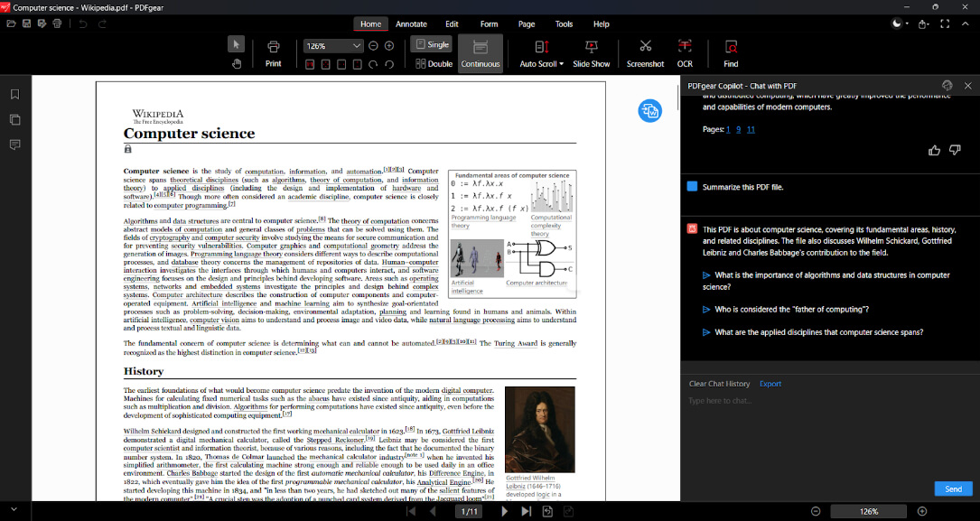Switch to Single page view
This screenshot has width=980, height=521.
coord(431,44)
